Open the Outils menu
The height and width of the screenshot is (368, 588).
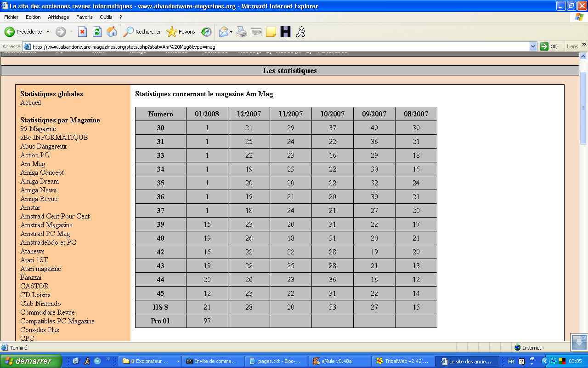106,17
